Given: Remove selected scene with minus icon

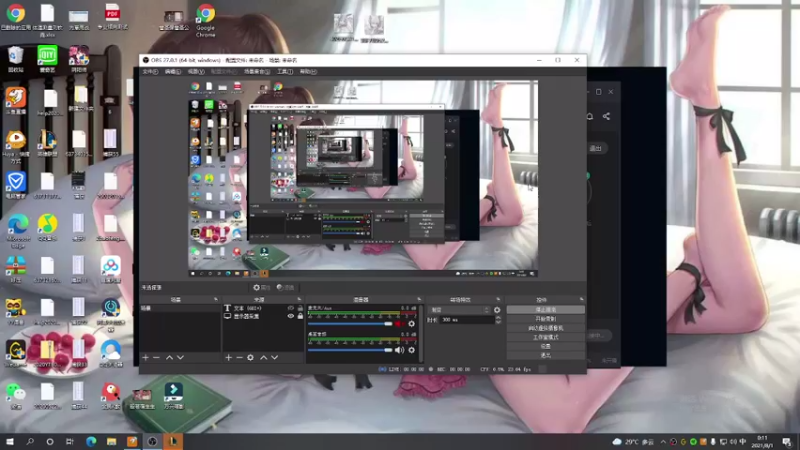Looking at the screenshot, I should pyautogui.click(x=157, y=358).
